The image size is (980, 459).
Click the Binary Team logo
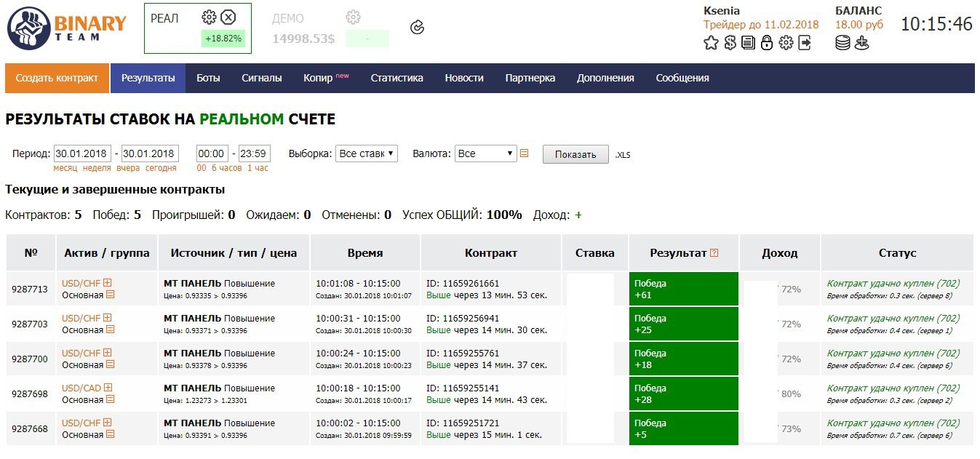tap(67, 28)
